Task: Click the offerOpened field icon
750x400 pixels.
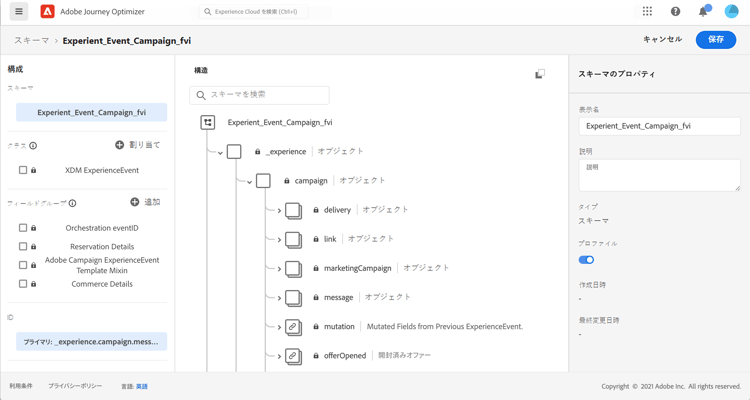Action: (293, 356)
